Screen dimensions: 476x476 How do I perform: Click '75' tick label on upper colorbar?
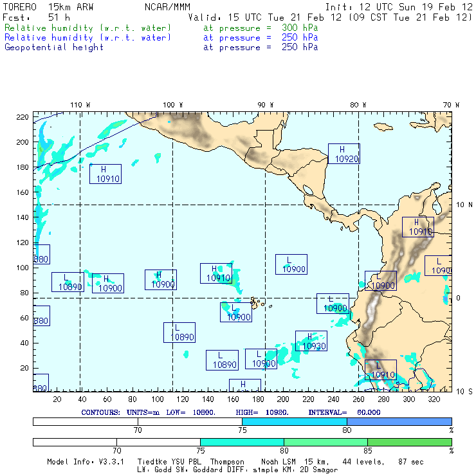coord(243,430)
